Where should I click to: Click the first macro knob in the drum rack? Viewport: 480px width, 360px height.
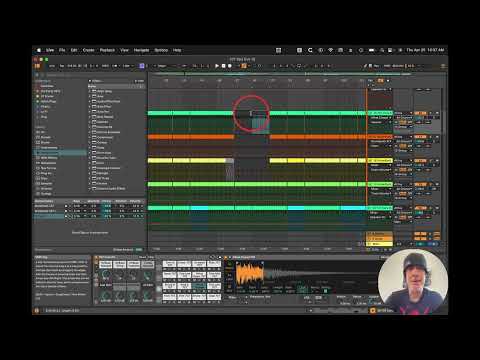[x=106, y=275]
